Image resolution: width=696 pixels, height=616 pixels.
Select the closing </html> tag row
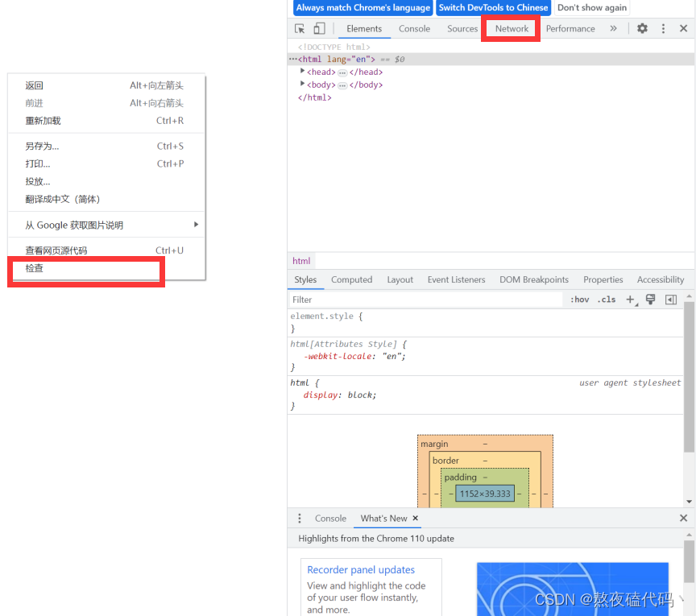click(315, 97)
